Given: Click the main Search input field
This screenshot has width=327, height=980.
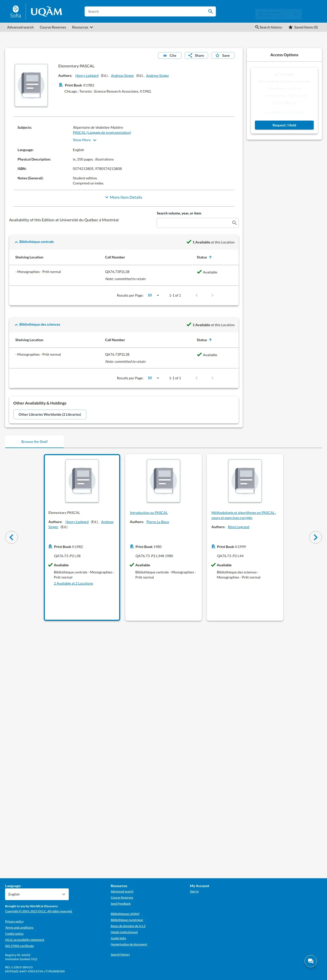Looking at the screenshot, I should tap(145, 11).
